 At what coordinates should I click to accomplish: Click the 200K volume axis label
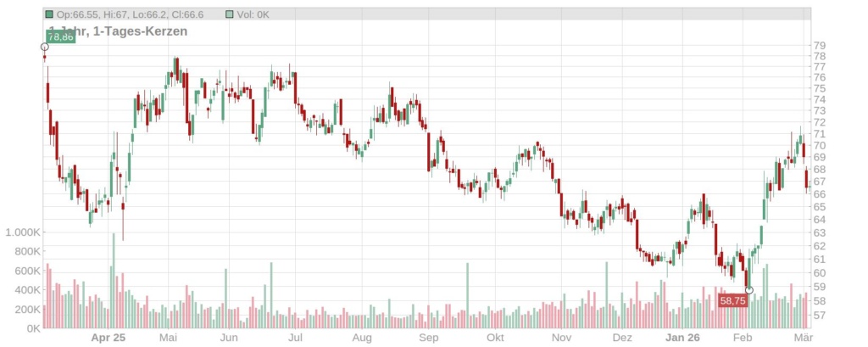point(25,310)
